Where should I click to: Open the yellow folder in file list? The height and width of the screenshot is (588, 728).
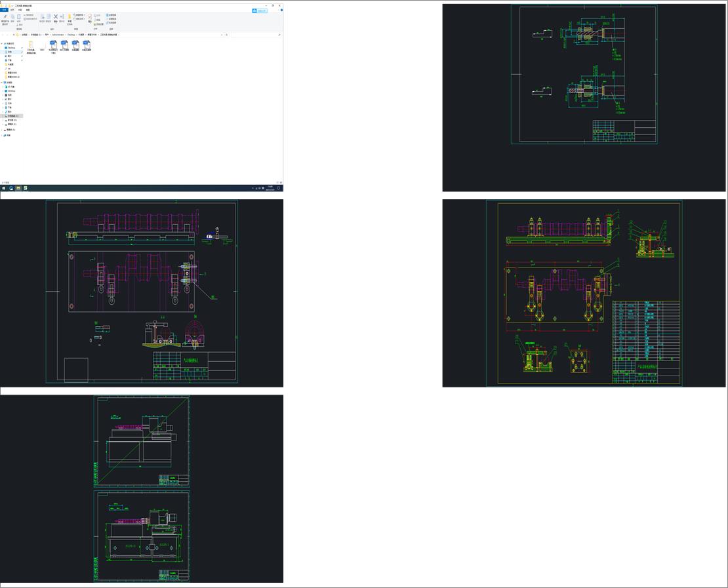(x=31, y=45)
